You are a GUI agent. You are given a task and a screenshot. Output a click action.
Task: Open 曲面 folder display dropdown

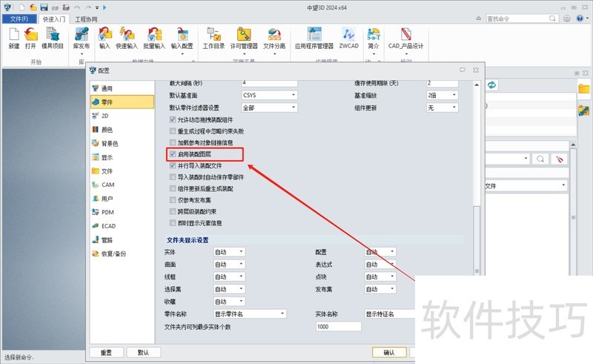[x=229, y=264]
